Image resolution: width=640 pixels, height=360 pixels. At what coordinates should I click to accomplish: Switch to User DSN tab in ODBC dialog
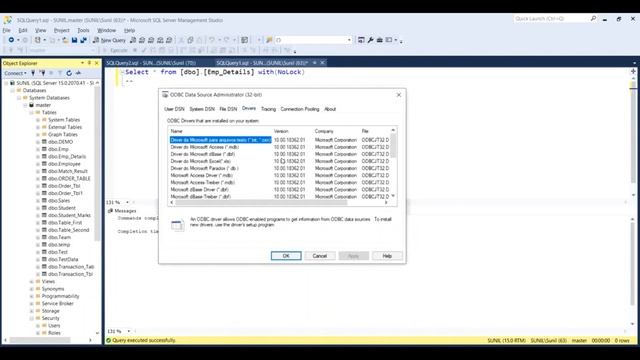pos(174,109)
